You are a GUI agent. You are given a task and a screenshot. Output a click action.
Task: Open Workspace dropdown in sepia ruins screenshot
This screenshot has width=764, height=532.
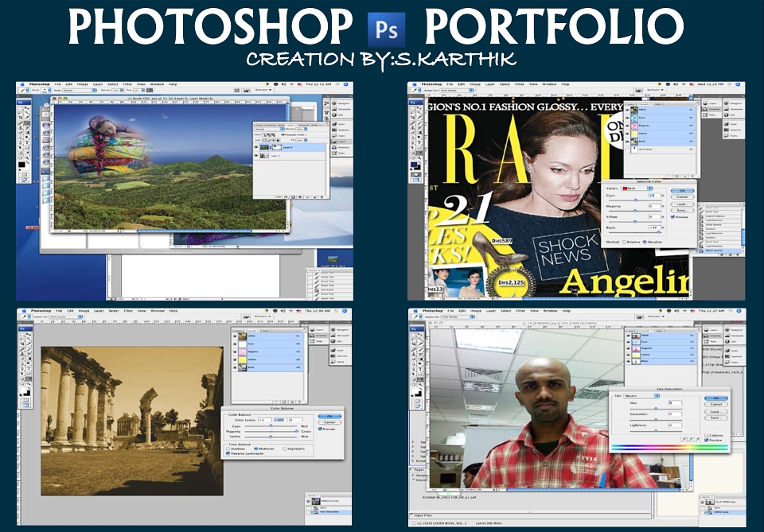coord(263,316)
